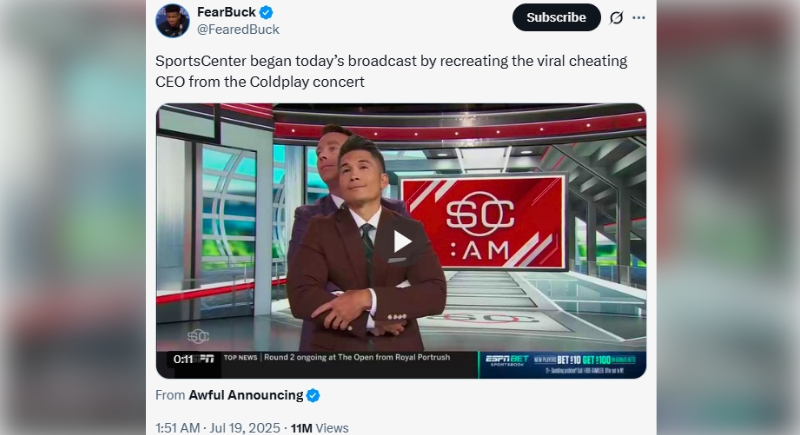Click the Awful Announcing source link
This screenshot has width=800, height=435.
(x=245, y=395)
